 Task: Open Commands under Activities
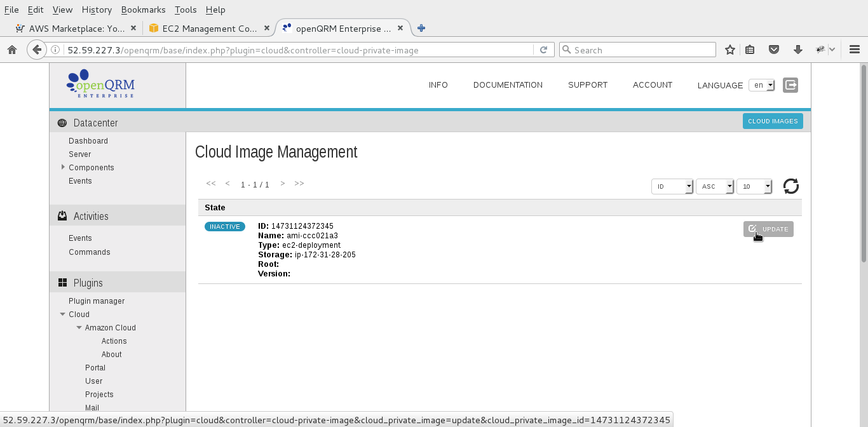pos(90,252)
